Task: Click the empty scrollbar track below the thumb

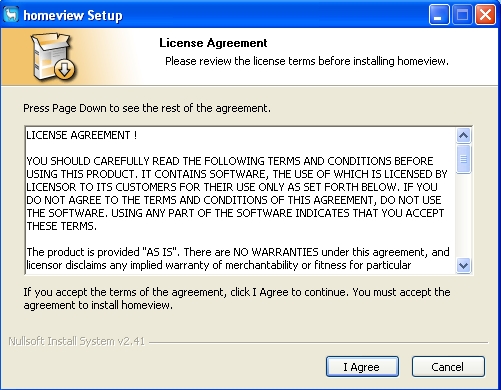Action: pyautogui.click(x=463, y=216)
